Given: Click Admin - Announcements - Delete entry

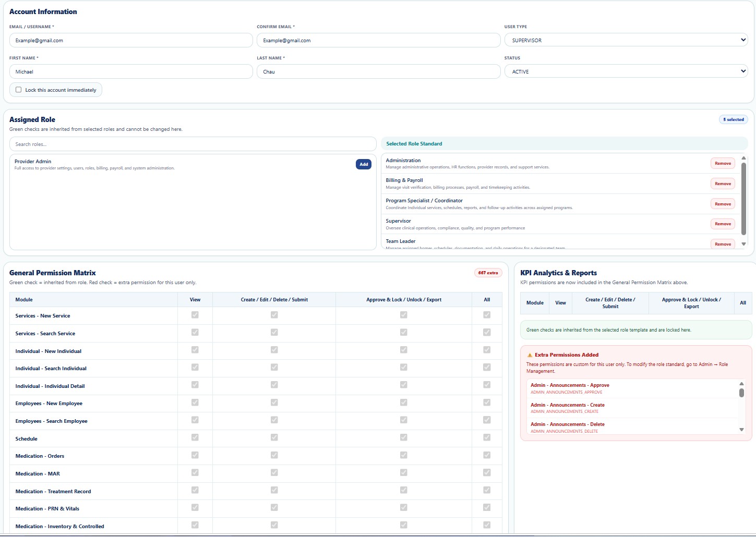Looking at the screenshot, I should (632, 428).
